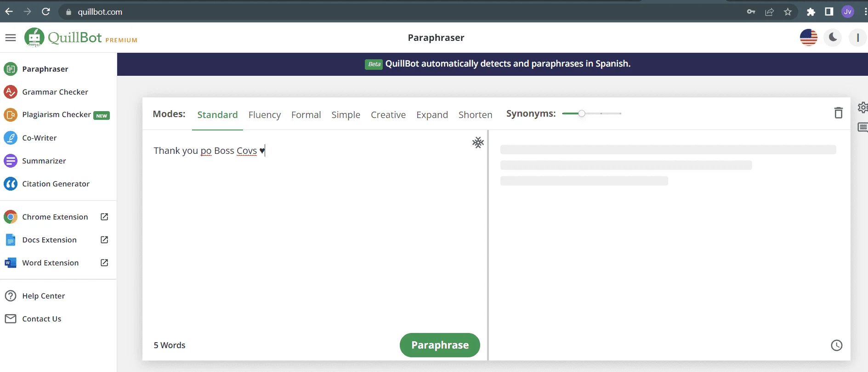The width and height of the screenshot is (868, 372).
Task: Switch to Fluency mode
Action: point(265,115)
